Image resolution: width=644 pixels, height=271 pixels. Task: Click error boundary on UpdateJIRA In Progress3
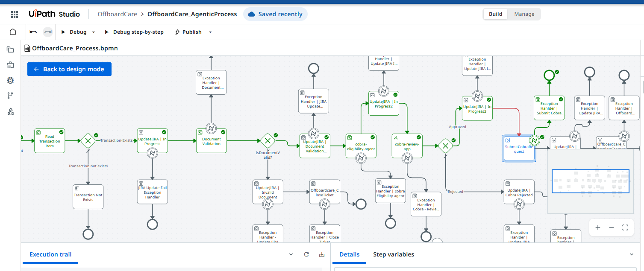coord(477,96)
